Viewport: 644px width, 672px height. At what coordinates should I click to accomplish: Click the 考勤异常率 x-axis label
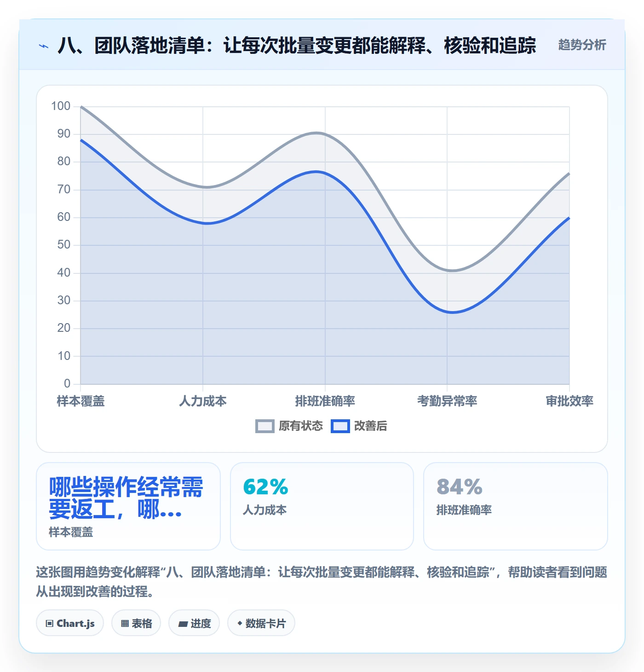pyautogui.click(x=447, y=401)
